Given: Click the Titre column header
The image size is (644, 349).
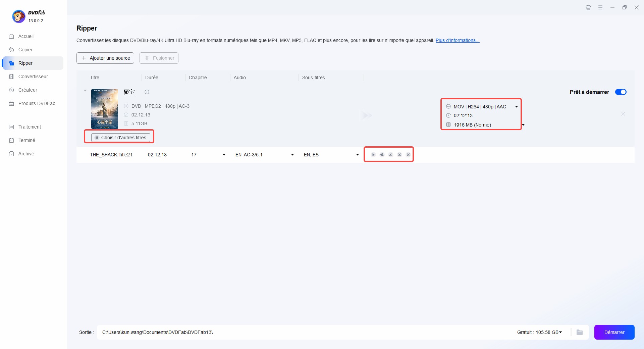Looking at the screenshot, I should pyautogui.click(x=95, y=78).
